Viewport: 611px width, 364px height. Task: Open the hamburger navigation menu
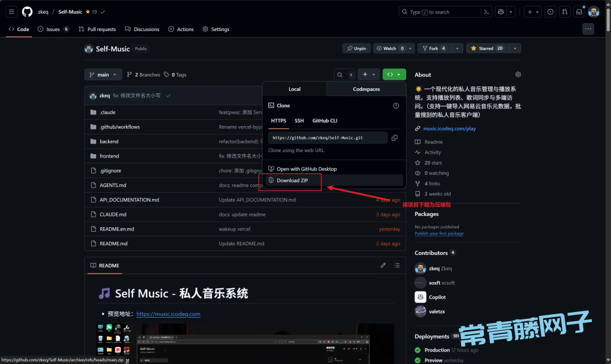point(11,12)
